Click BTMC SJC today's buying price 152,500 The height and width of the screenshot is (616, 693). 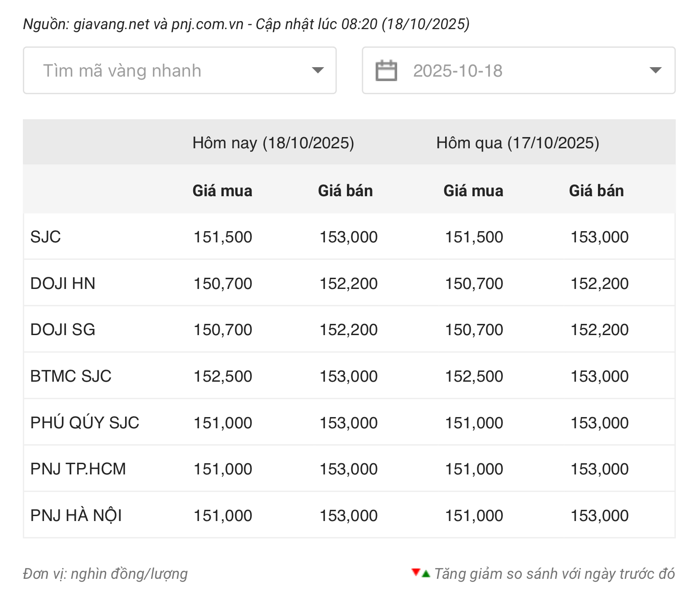coord(222,376)
